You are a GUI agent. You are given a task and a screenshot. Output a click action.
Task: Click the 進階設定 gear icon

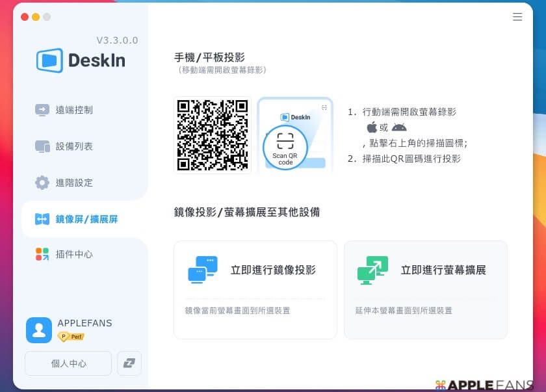coord(42,183)
